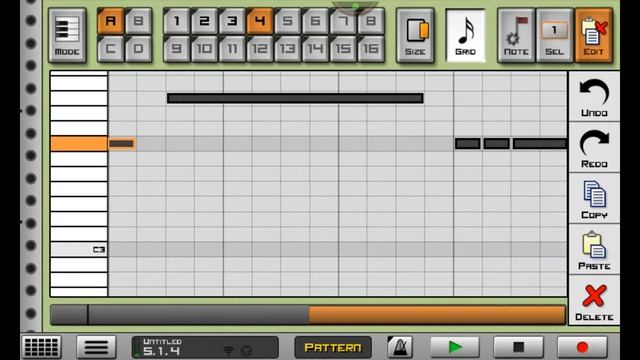This screenshot has height=360, width=640.
Task: Select the long dark note bar
Action: click(x=295, y=98)
